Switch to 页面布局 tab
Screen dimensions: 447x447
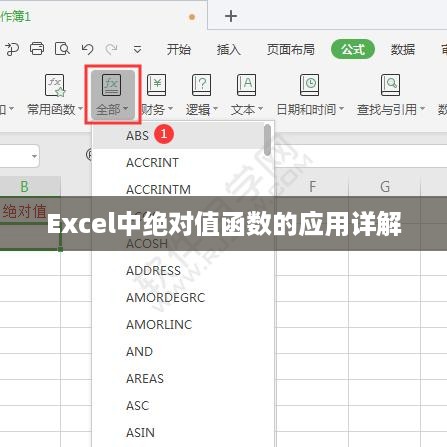pos(290,50)
